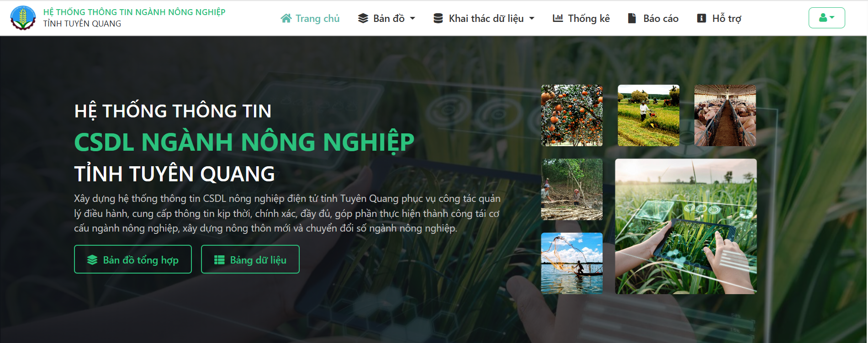
Task: Select the large tablet in field image
Action: coord(686,226)
